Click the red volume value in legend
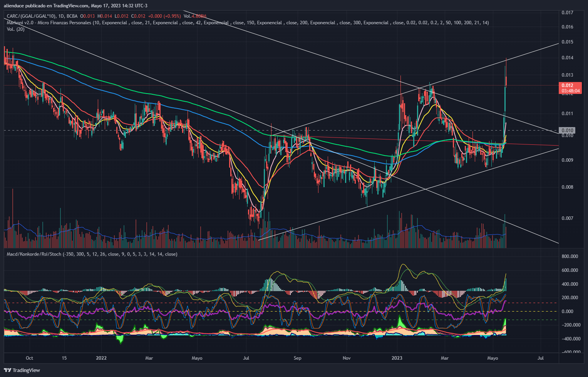Viewport: 588px width, 377px height. (x=199, y=16)
